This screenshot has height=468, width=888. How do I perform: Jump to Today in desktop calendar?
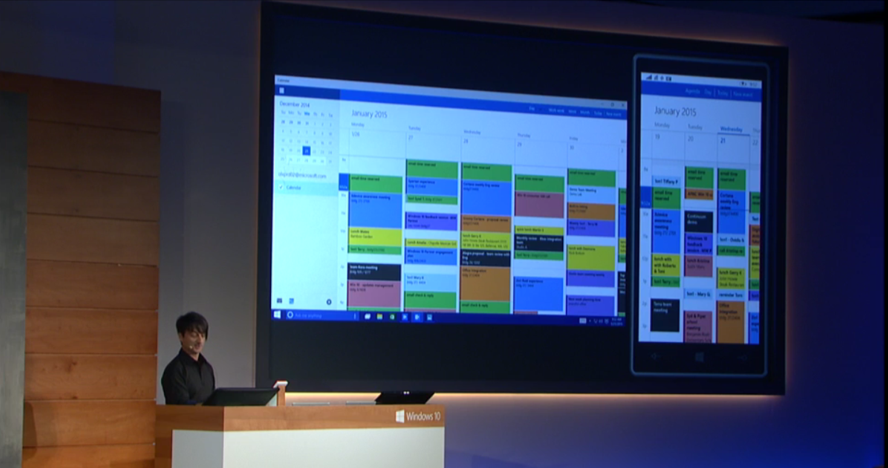click(597, 113)
